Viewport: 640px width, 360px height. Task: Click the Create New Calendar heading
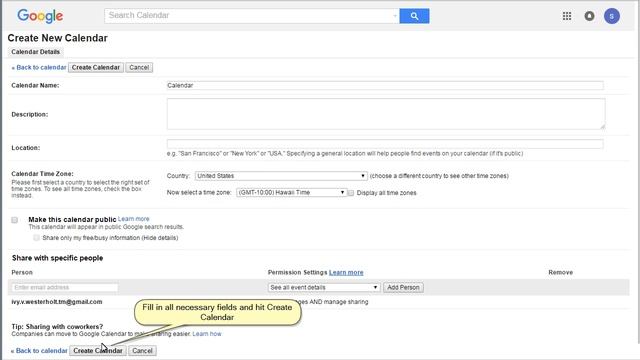pos(58,38)
